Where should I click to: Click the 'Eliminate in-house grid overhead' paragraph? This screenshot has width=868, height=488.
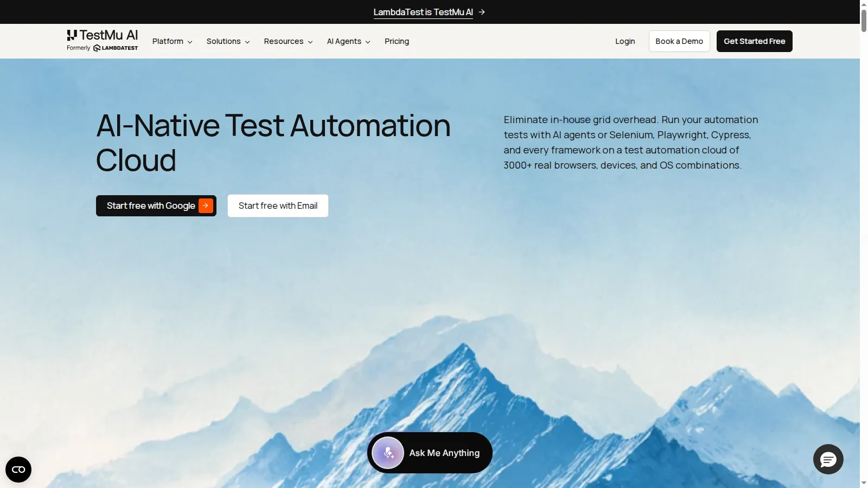[631, 143]
